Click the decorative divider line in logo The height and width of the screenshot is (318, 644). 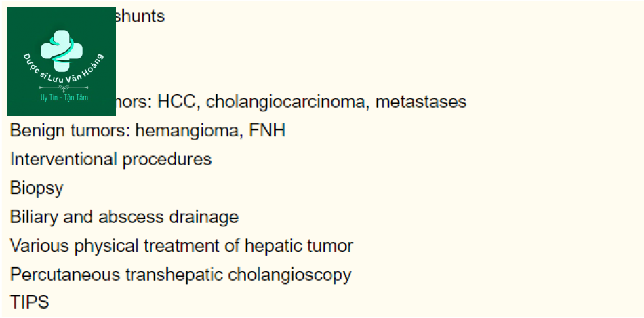(63, 87)
